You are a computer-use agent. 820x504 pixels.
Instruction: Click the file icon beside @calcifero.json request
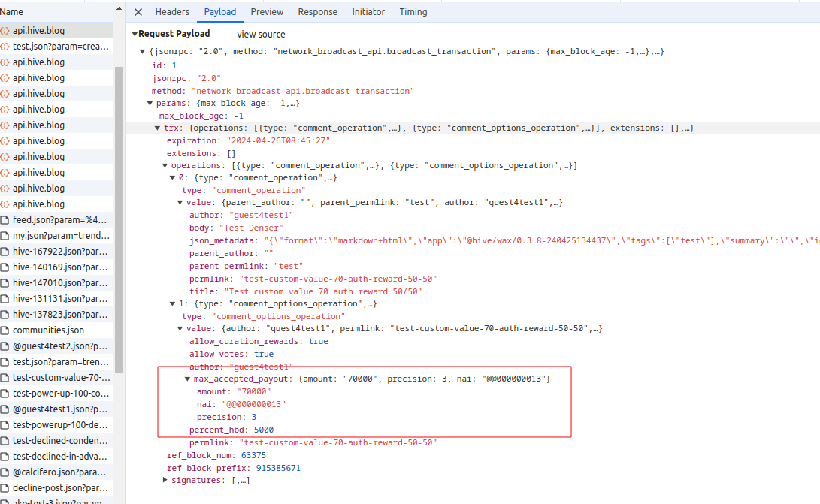[x=5, y=472]
